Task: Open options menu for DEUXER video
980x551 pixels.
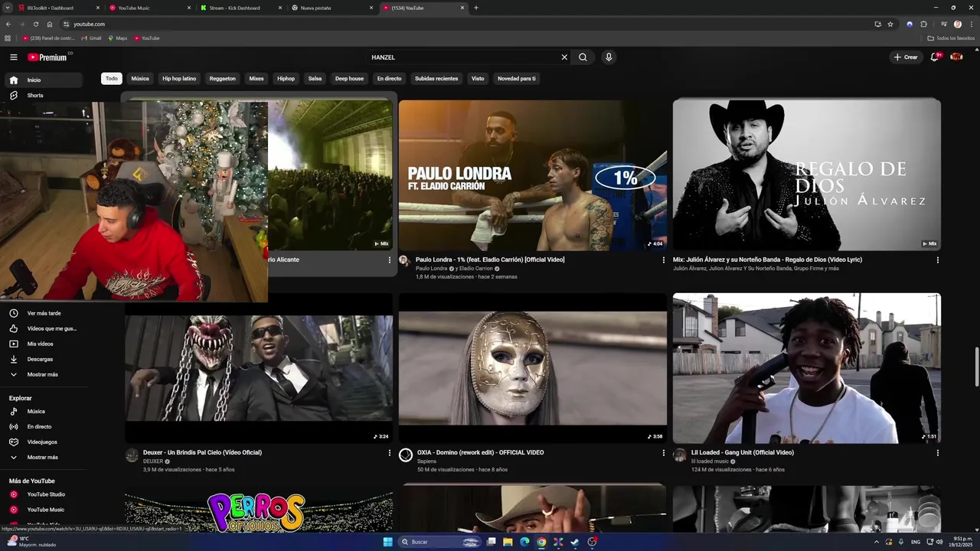Action: tap(390, 453)
